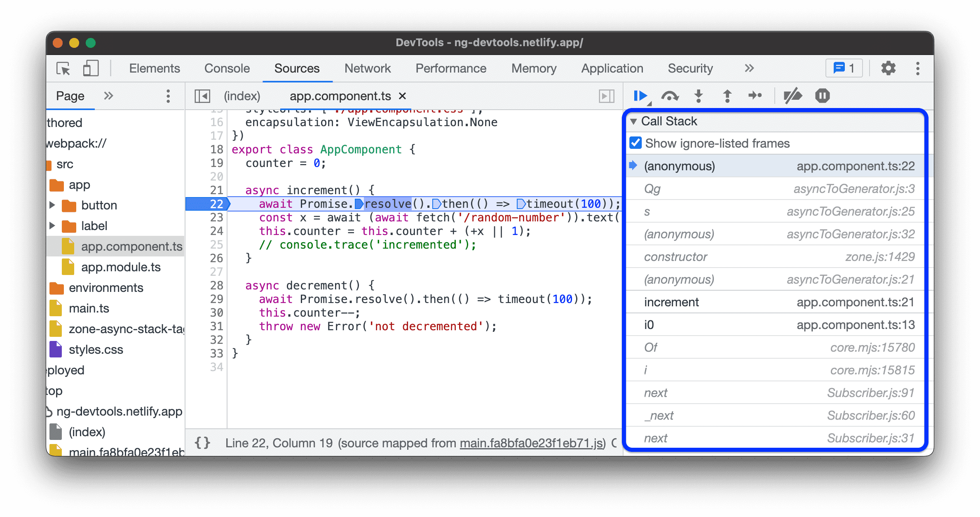The width and height of the screenshot is (980, 517).
Task: Click the Resume script execution button
Action: [x=640, y=96]
